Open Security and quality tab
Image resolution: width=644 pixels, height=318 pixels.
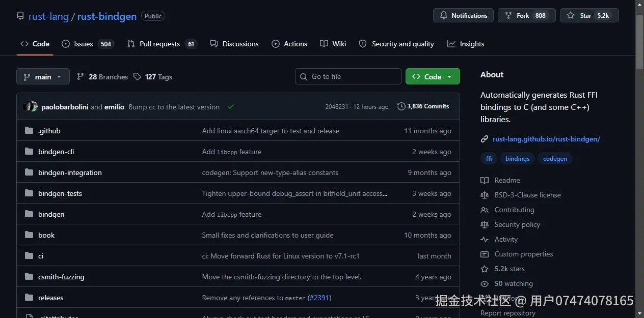click(396, 44)
